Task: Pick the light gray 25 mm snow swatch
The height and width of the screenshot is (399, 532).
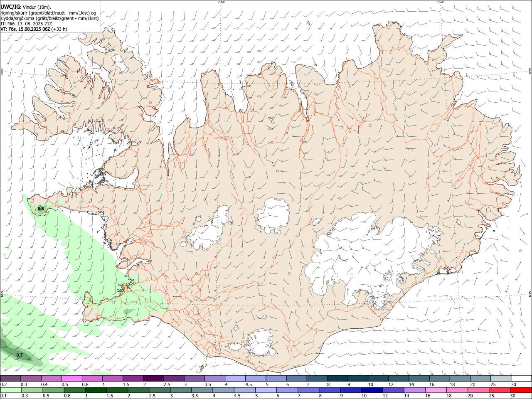Action: tap(500, 379)
